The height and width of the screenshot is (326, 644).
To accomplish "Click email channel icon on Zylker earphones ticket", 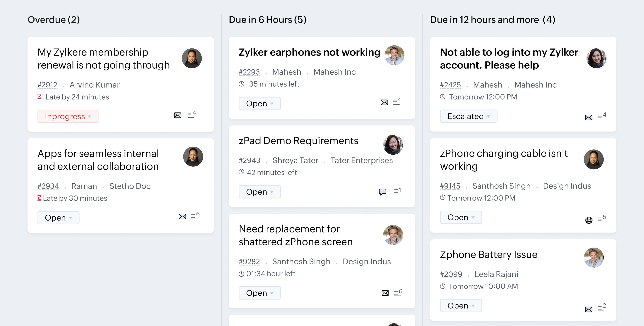I will coord(384,102).
